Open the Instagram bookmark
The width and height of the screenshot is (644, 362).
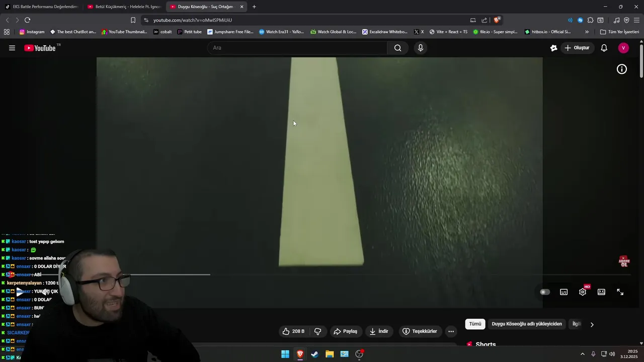pos(32,32)
